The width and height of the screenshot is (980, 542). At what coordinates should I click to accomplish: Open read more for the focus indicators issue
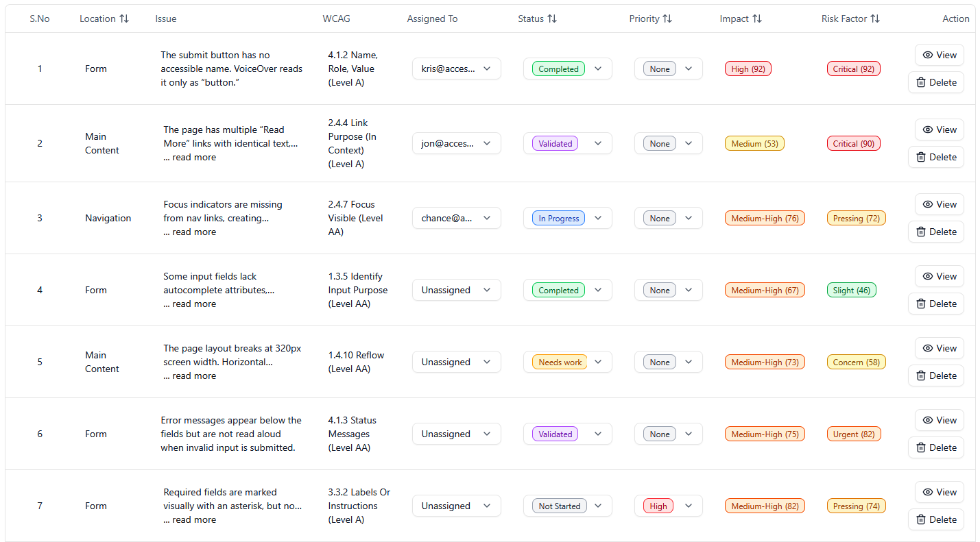tap(189, 232)
